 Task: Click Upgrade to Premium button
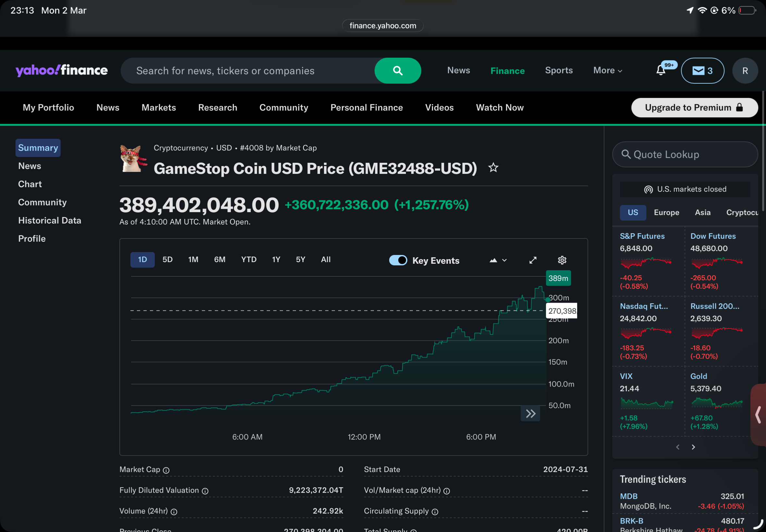694,108
